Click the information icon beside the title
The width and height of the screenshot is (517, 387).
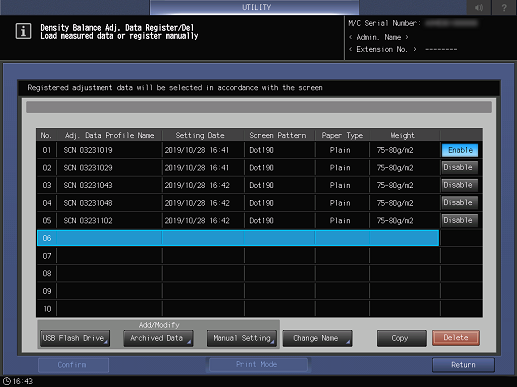23,31
